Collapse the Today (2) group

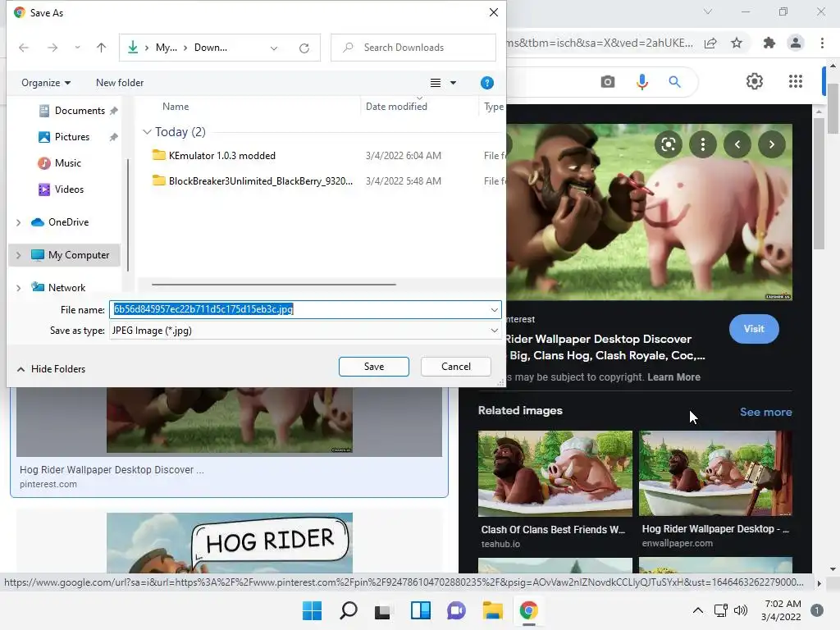tap(147, 132)
